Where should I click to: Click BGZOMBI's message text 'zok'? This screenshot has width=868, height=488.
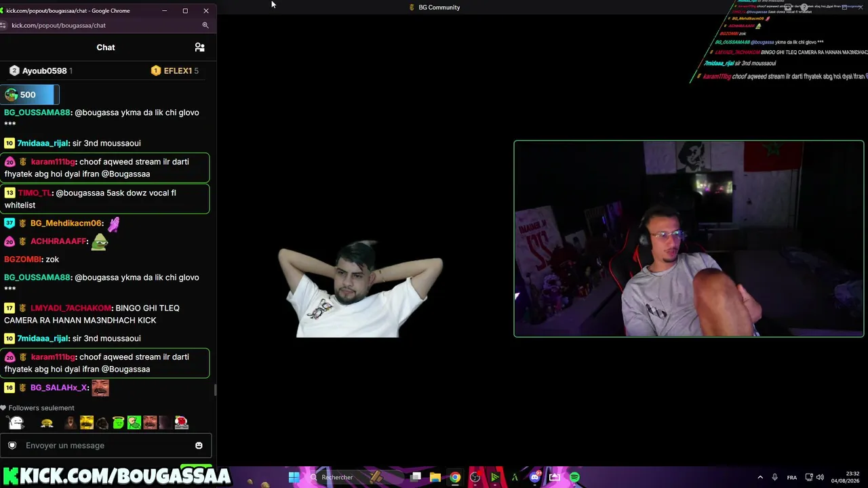(52, 260)
